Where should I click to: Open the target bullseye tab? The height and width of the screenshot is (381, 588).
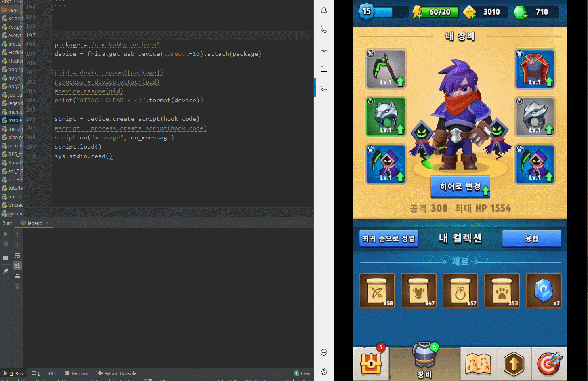click(x=549, y=363)
